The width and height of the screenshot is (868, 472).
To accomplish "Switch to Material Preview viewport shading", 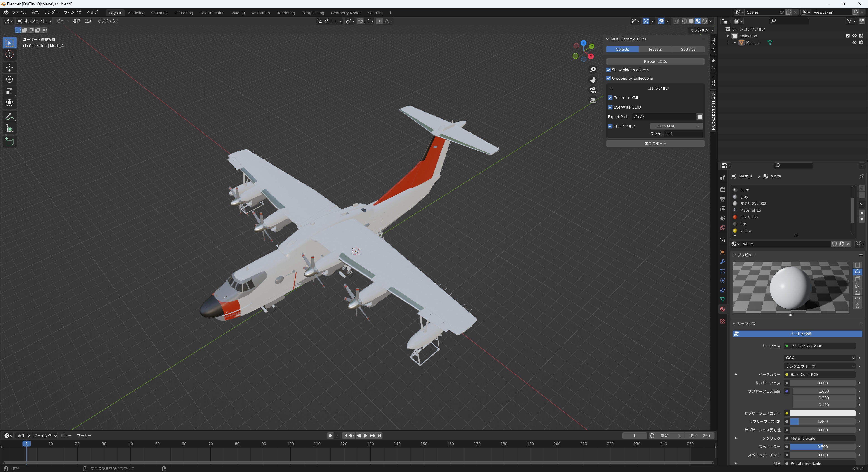I will coord(698,21).
